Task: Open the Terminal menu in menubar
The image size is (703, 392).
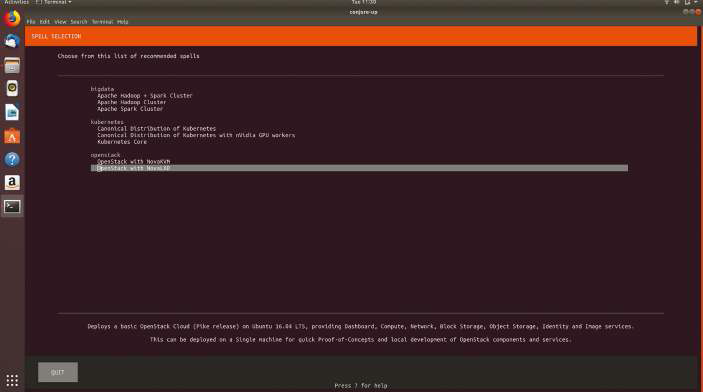Action: [x=103, y=22]
